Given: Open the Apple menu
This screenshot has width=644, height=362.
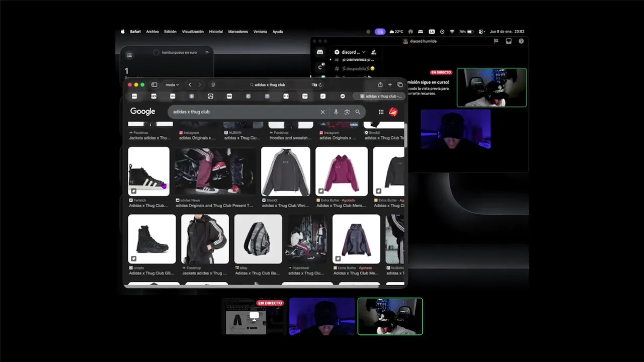Looking at the screenshot, I should 122,32.
